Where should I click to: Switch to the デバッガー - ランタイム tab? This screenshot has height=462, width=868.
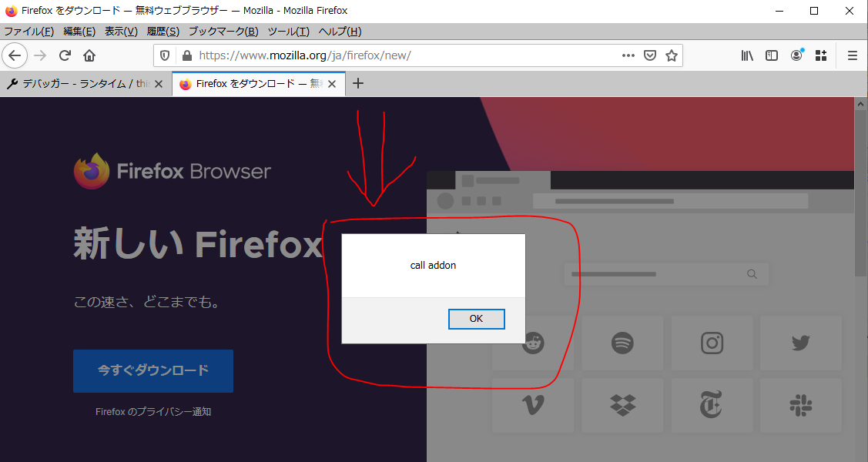pyautogui.click(x=85, y=84)
